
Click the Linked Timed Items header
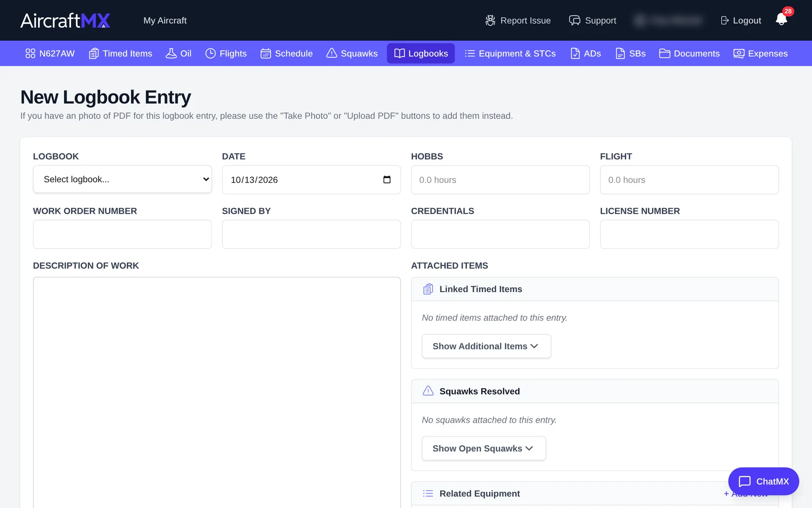tap(595, 289)
